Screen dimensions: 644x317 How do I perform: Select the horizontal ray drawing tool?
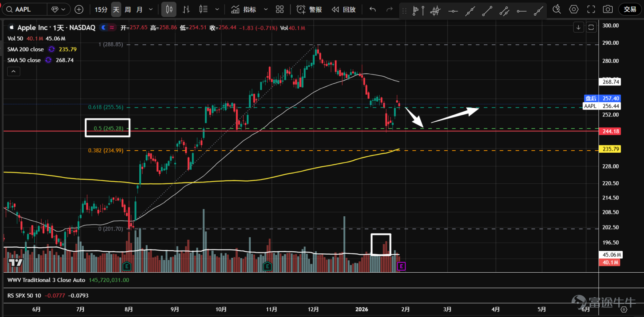(x=522, y=11)
